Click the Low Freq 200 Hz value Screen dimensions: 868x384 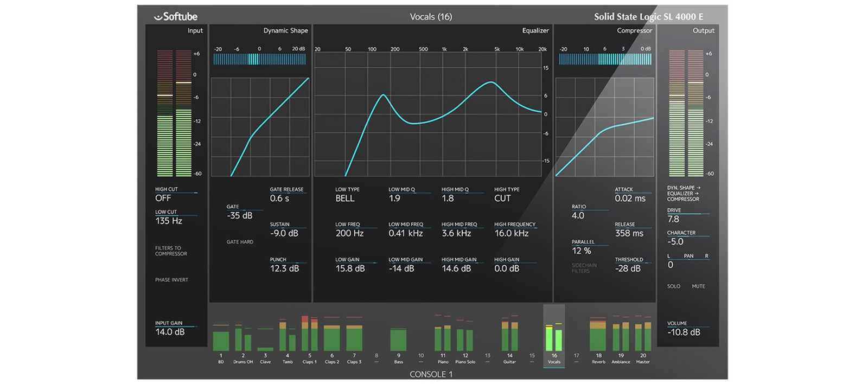[x=349, y=233]
